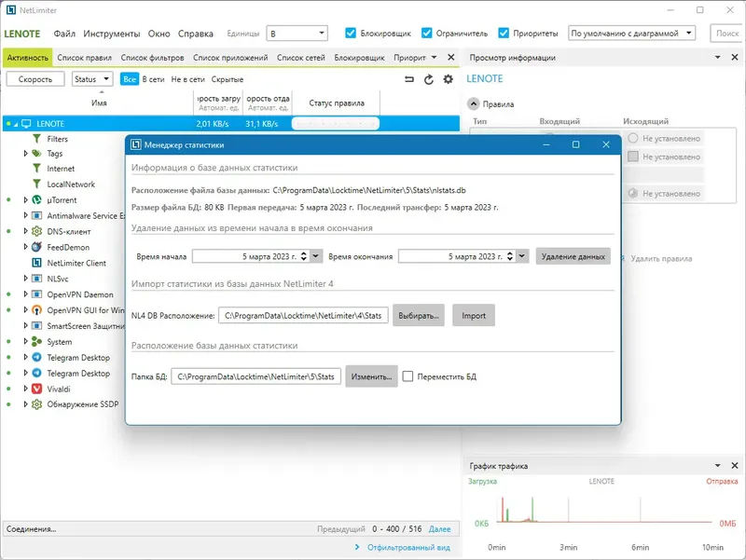Click the refresh icon in the Activity toolbar

click(429, 79)
